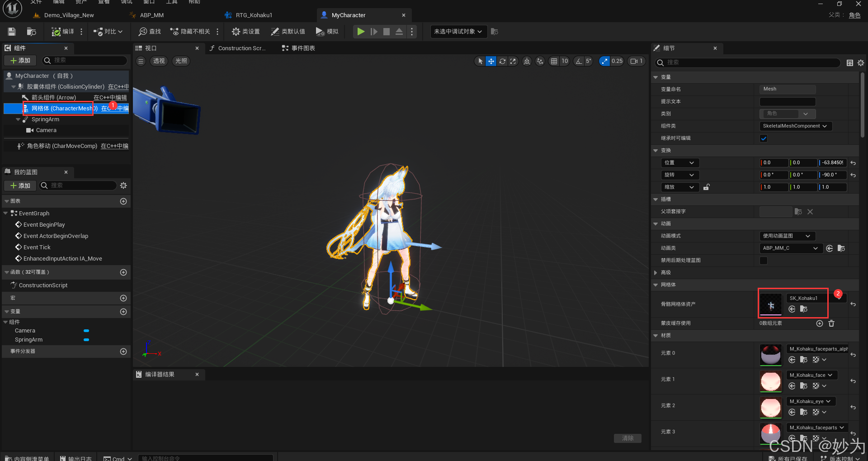Open 类默认值 class defaults

(288, 32)
